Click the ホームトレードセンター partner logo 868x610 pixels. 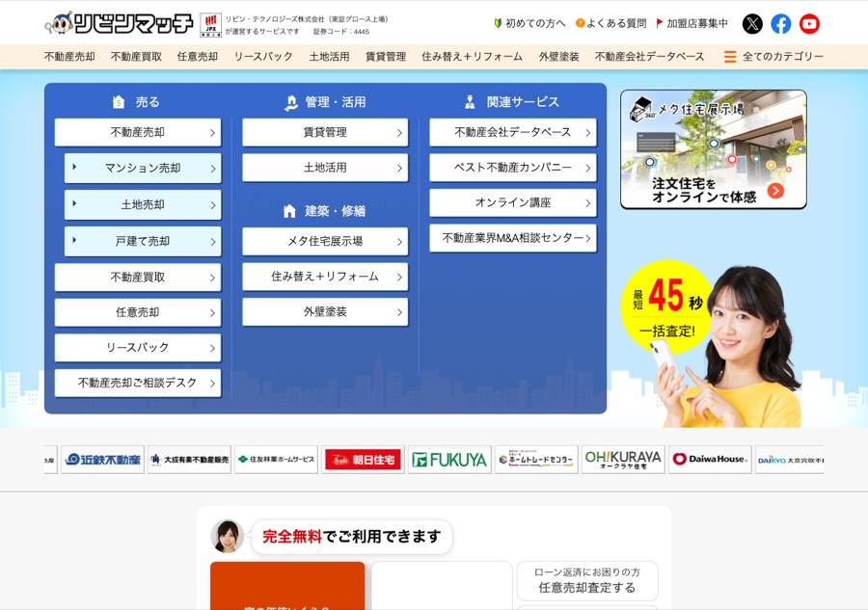536,460
